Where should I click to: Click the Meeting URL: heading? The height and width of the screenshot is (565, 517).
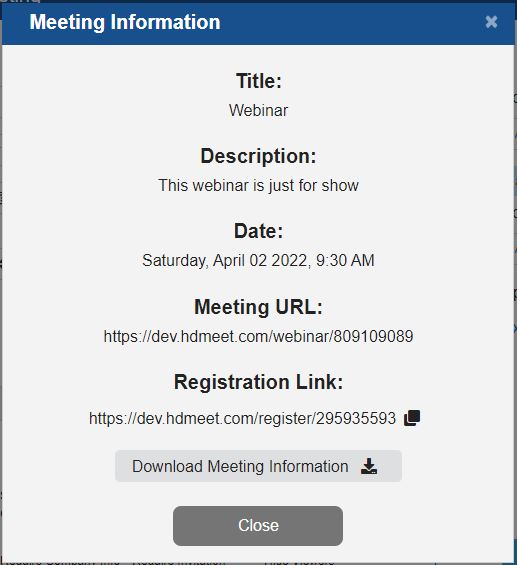coord(258,307)
